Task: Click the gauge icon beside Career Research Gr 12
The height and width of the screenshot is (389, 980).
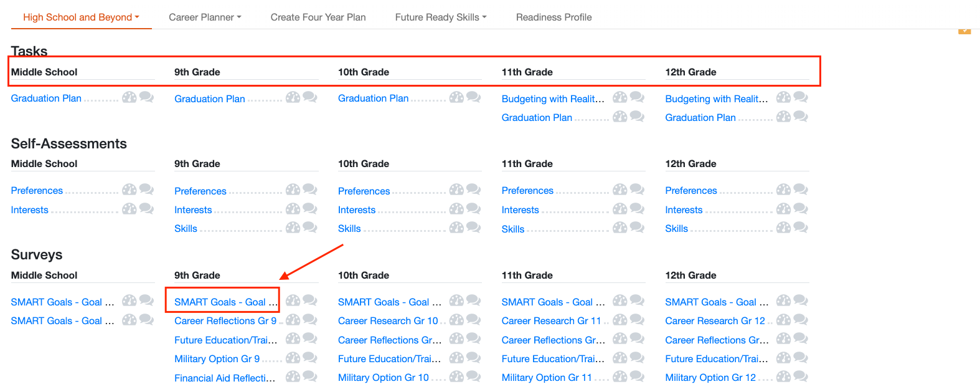Action: pos(783,320)
